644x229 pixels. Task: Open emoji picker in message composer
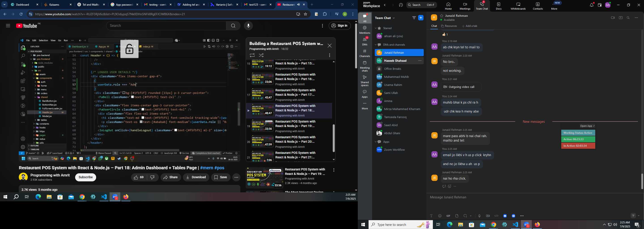pyautogui.click(x=440, y=216)
